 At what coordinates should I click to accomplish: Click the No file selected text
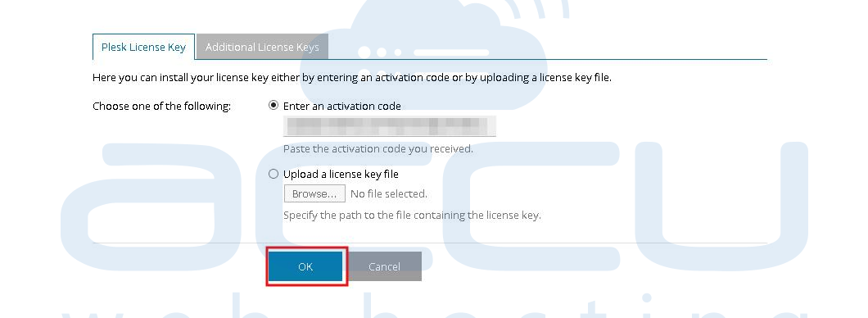point(389,194)
